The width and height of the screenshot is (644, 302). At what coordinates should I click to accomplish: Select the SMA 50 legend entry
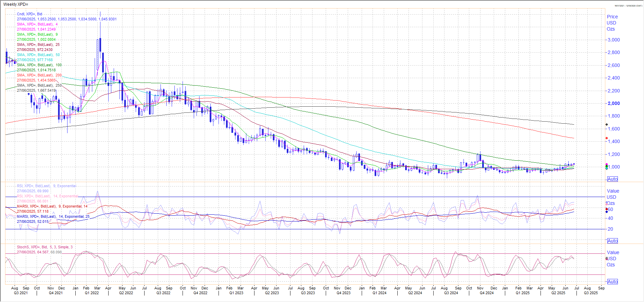[38, 55]
